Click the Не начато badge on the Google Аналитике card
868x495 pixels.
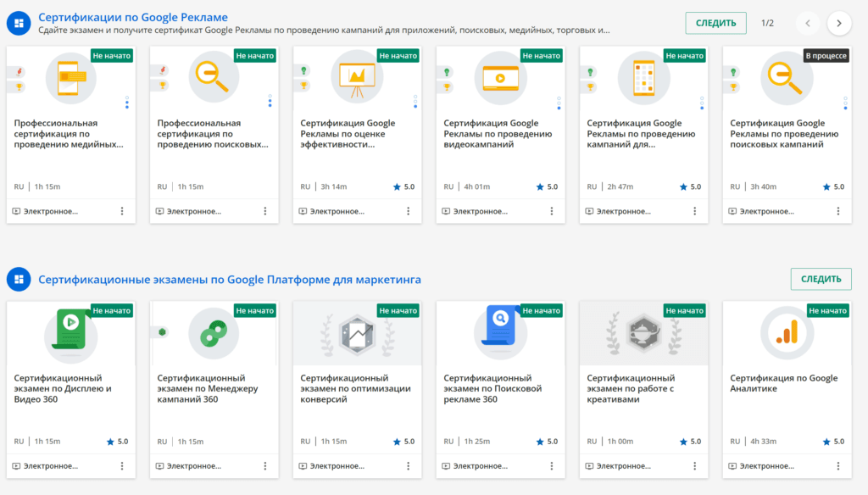pyautogui.click(x=827, y=310)
